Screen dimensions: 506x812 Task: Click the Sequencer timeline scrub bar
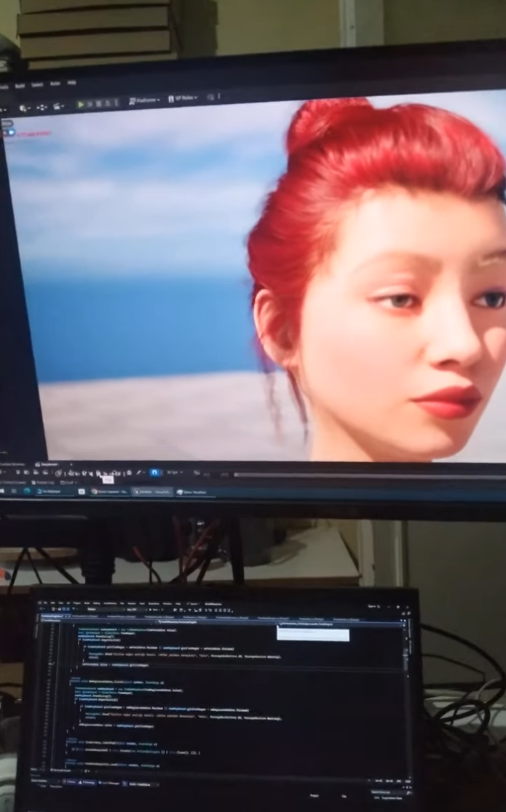point(369,474)
